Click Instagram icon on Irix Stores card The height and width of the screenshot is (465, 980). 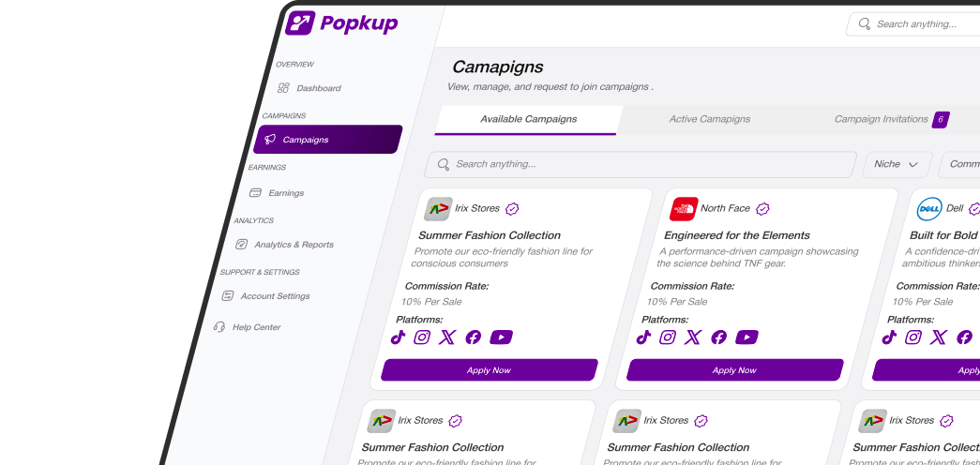tap(423, 337)
